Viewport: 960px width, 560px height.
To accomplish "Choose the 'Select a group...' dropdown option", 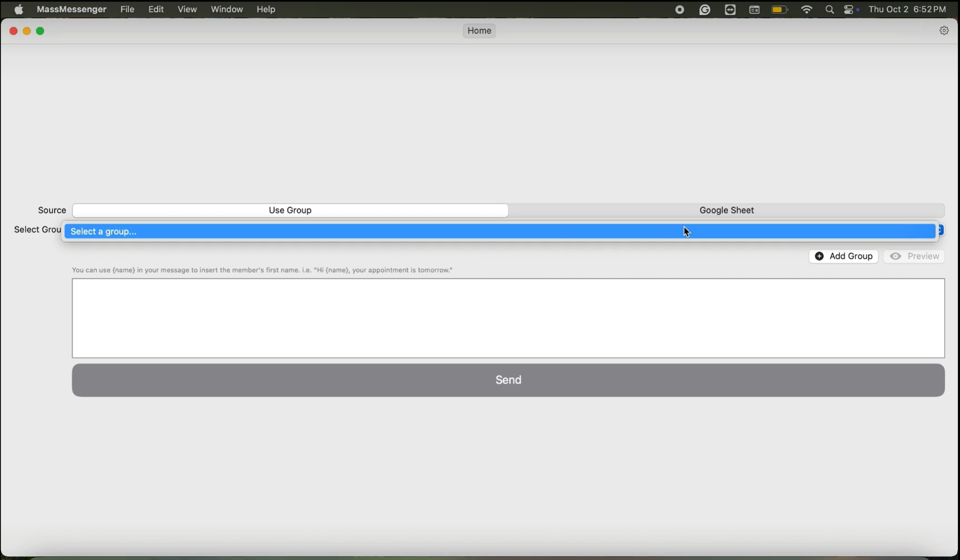I will [x=500, y=231].
